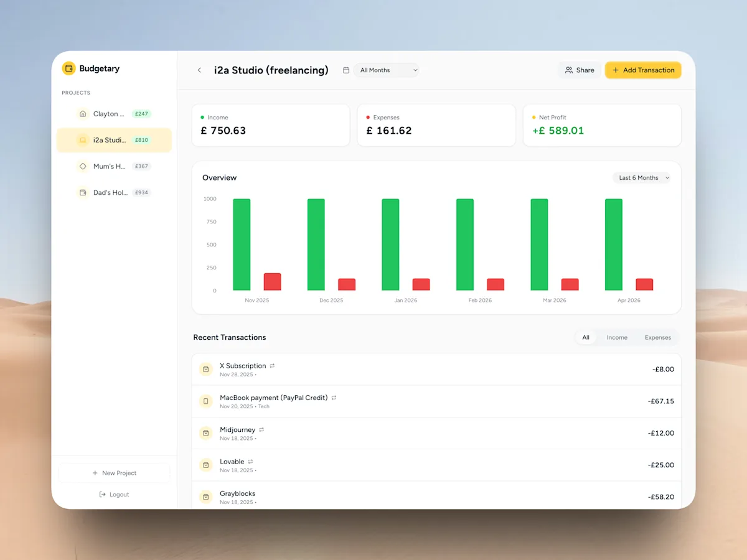This screenshot has height=560, width=747.
Task: Click the recurring icon next to MacBook payment
Action: point(334,398)
